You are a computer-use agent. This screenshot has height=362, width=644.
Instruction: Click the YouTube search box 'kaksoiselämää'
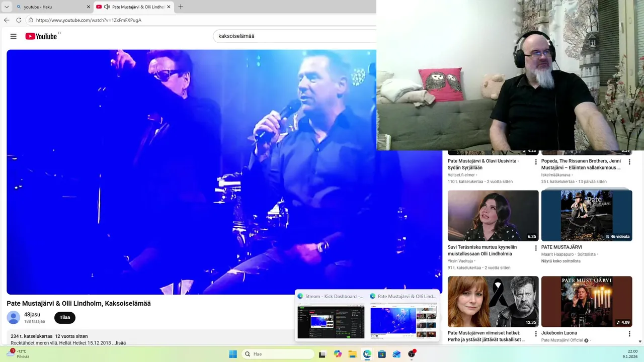point(294,36)
